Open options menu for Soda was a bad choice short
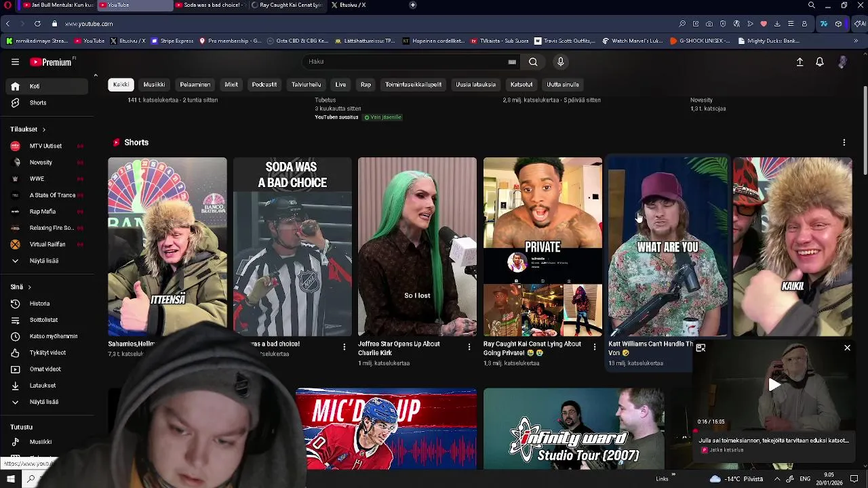The height and width of the screenshot is (488, 868). coord(344,347)
